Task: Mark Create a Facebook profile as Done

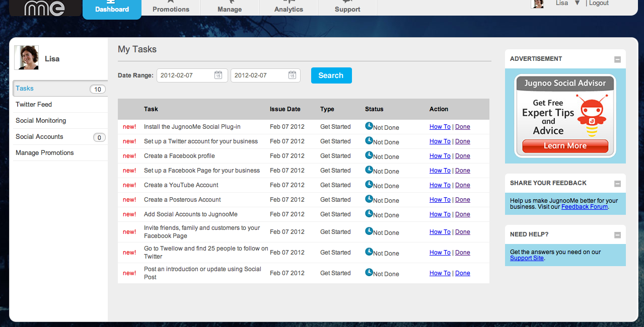Action: click(463, 156)
